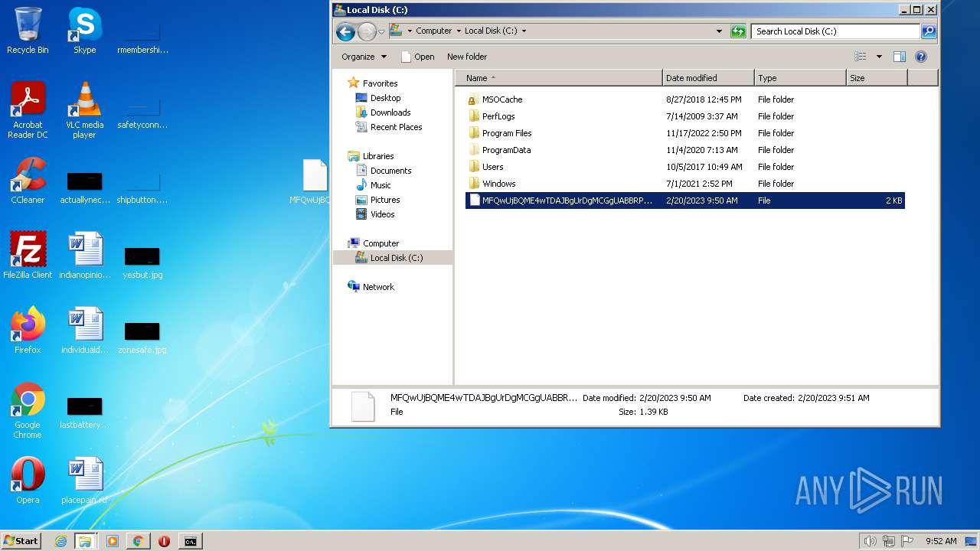Open the Recycle Bin desktop icon
The height and width of the screenshot is (551, 980).
coord(28,31)
